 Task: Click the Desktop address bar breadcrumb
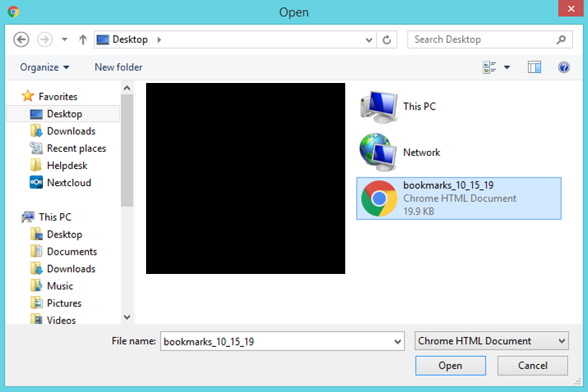pos(130,39)
